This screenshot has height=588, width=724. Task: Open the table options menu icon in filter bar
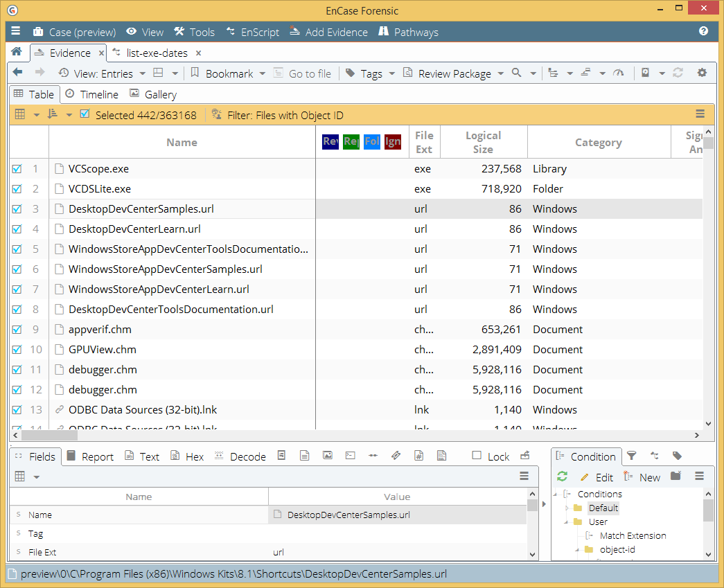700,114
